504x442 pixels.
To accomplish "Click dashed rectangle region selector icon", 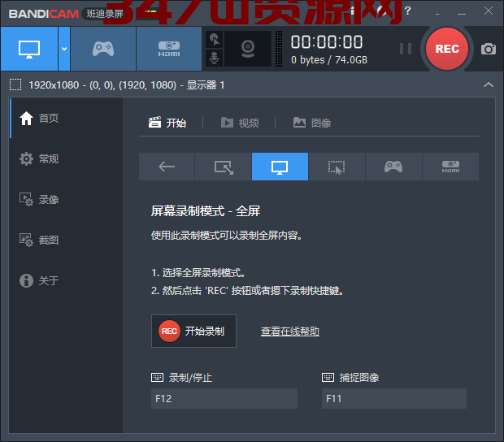I will point(15,84).
